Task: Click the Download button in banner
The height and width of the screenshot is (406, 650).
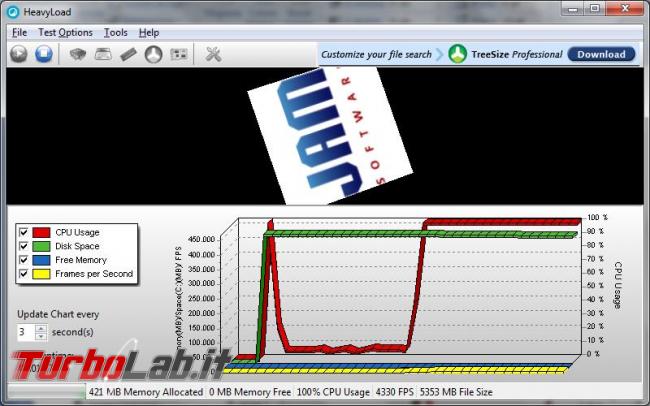Action: (601, 54)
